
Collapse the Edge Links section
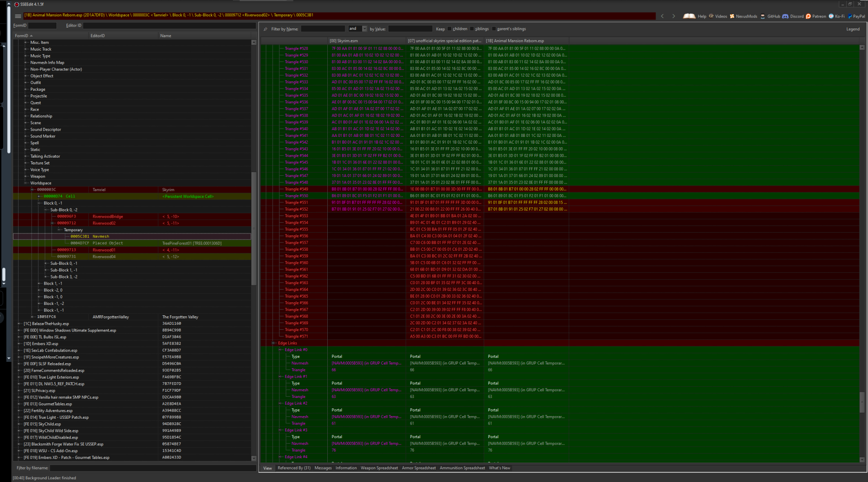click(274, 343)
